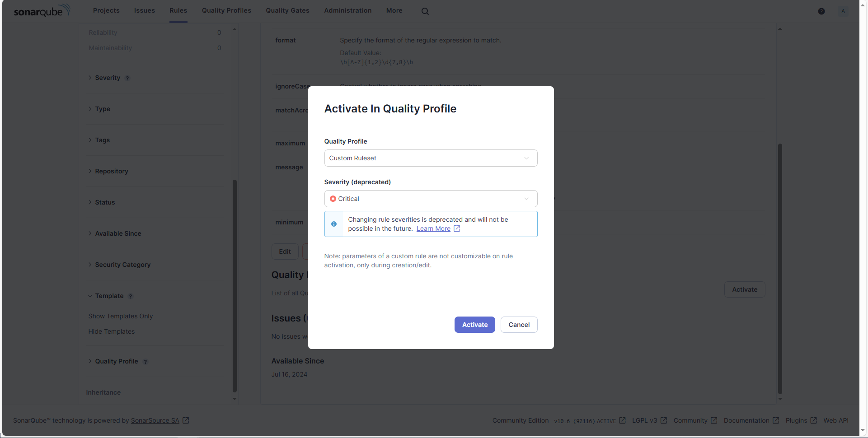The height and width of the screenshot is (438, 868).
Task: Click the Template facet help icon
Action: point(131,296)
